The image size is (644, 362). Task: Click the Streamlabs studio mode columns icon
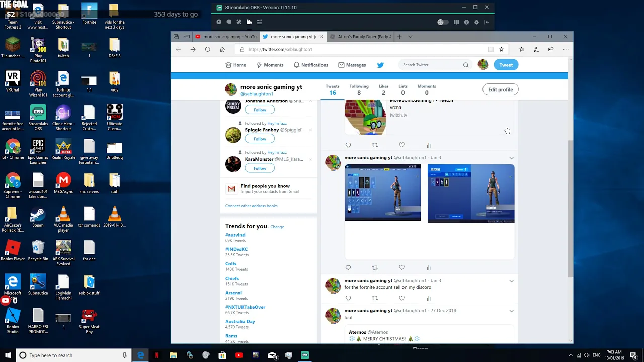[x=456, y=22]
